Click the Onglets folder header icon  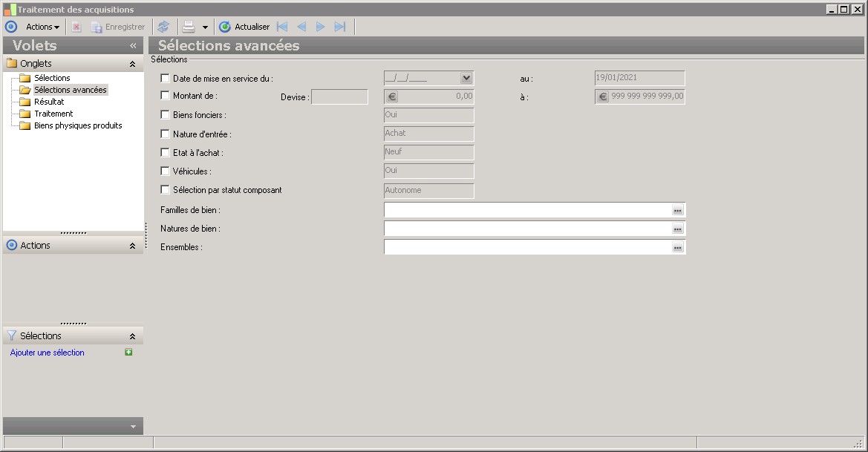(x=12, y=63)
